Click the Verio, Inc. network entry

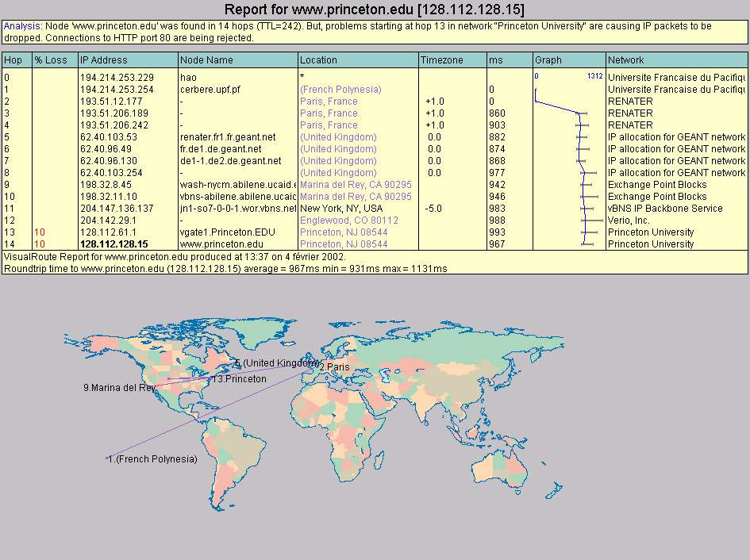tap(629, 221)
